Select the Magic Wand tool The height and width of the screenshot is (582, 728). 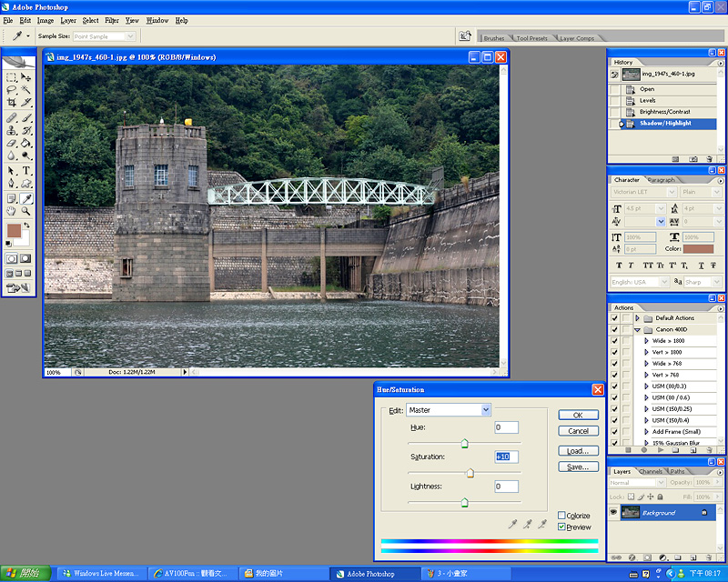point(26,91)
